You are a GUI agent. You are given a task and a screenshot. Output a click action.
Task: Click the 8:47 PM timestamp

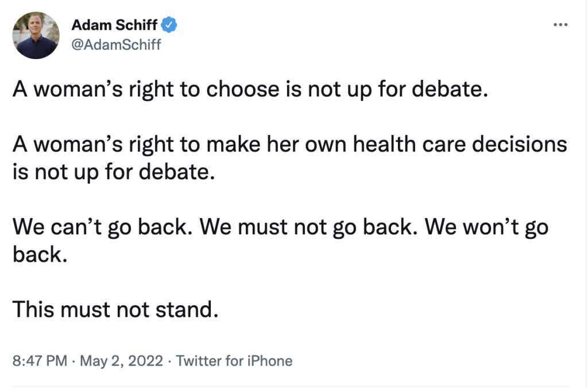click(40, 361)
